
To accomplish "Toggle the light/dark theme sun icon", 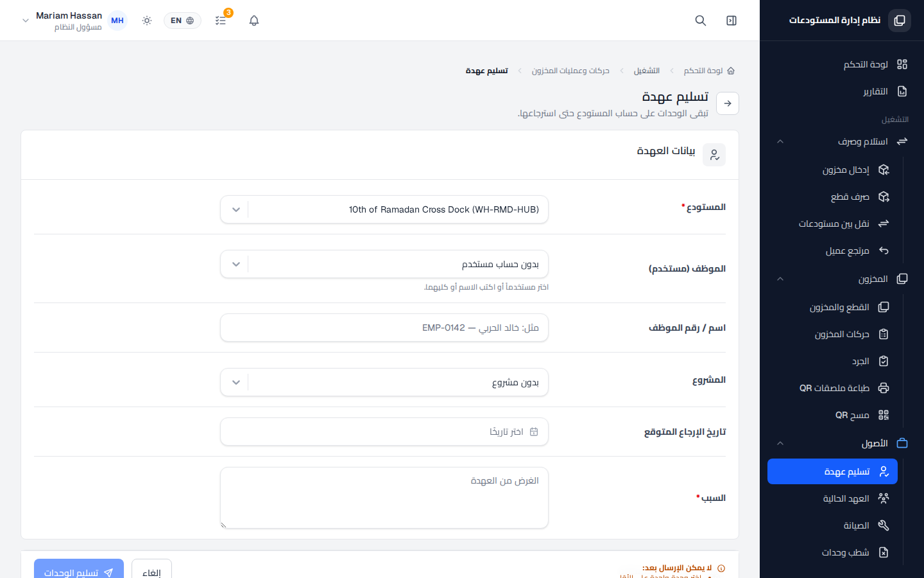I will click(x=147, y=21).
